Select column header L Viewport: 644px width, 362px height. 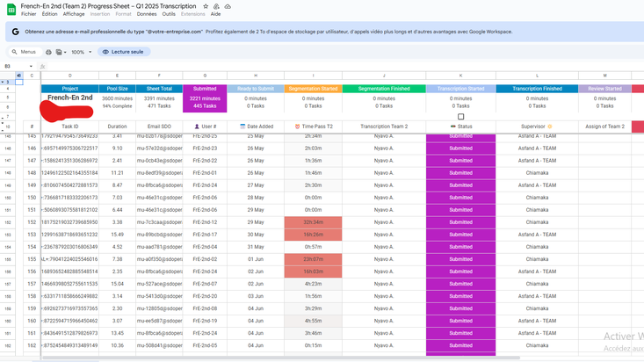point(538,76)
